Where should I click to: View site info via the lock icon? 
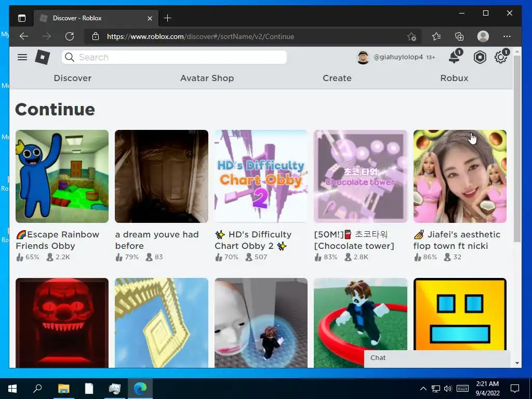96,36
